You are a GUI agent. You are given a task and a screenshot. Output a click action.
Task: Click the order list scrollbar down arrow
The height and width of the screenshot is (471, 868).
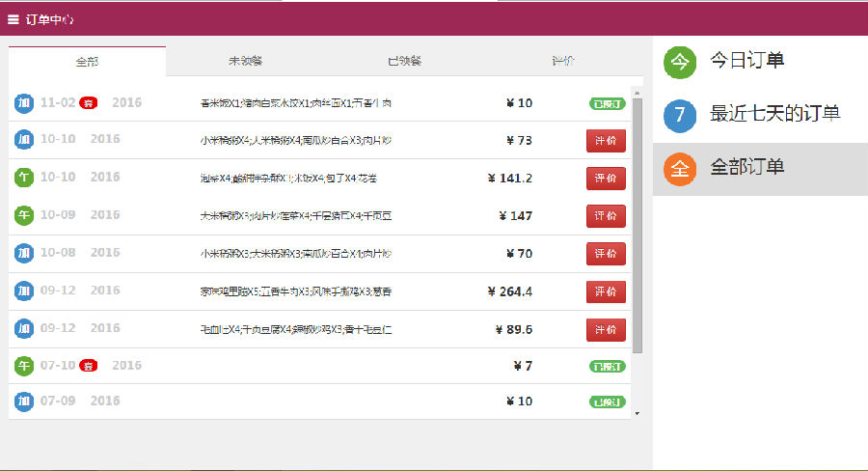[x=637, y=413]
